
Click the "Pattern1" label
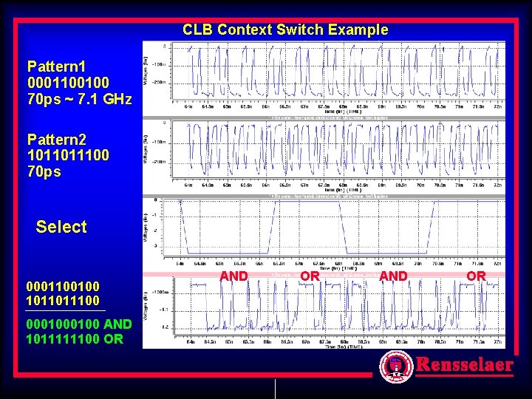pyautogui.click(x=56, y=66)
